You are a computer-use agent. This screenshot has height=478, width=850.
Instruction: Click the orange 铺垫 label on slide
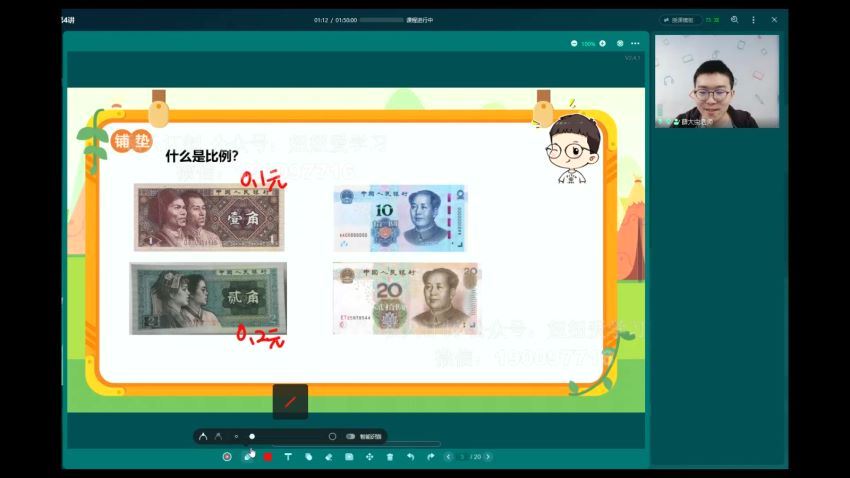point(132,141)
